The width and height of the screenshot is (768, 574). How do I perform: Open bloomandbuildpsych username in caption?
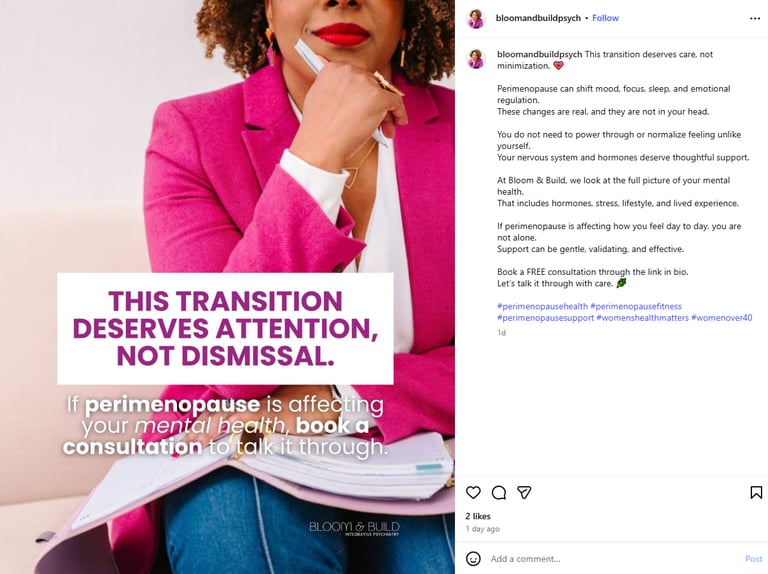(539, 54)
